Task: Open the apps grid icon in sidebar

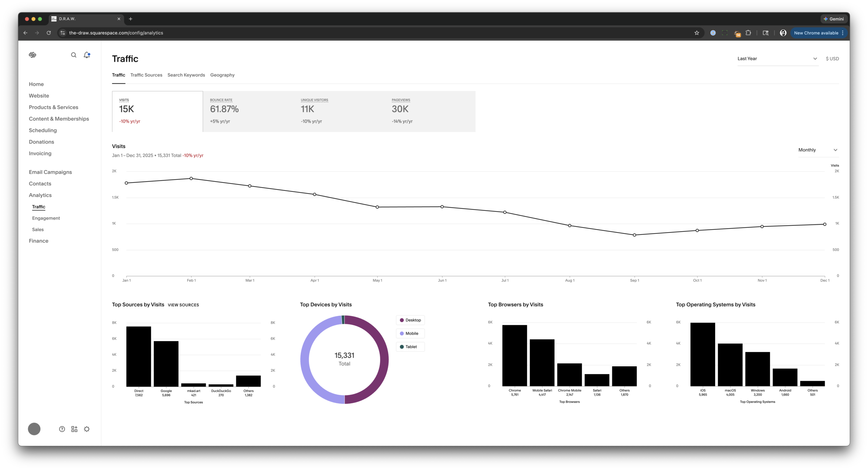Action: (74, 429)
